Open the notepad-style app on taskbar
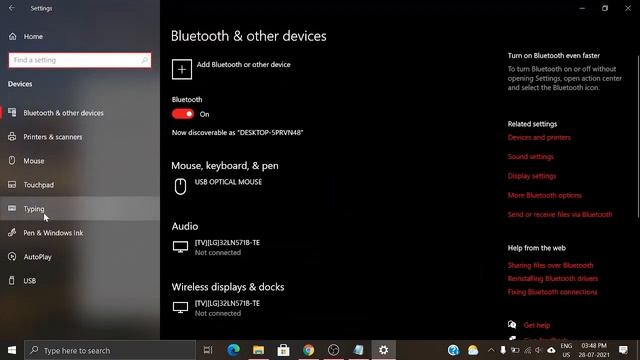 (358, 350)
